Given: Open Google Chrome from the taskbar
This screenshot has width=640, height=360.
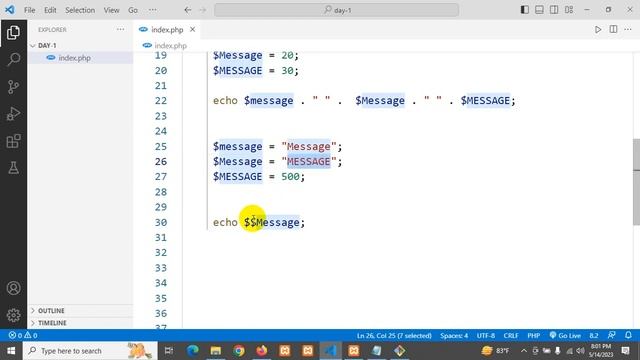Looking at the screenshot, I should pos(239,351).
